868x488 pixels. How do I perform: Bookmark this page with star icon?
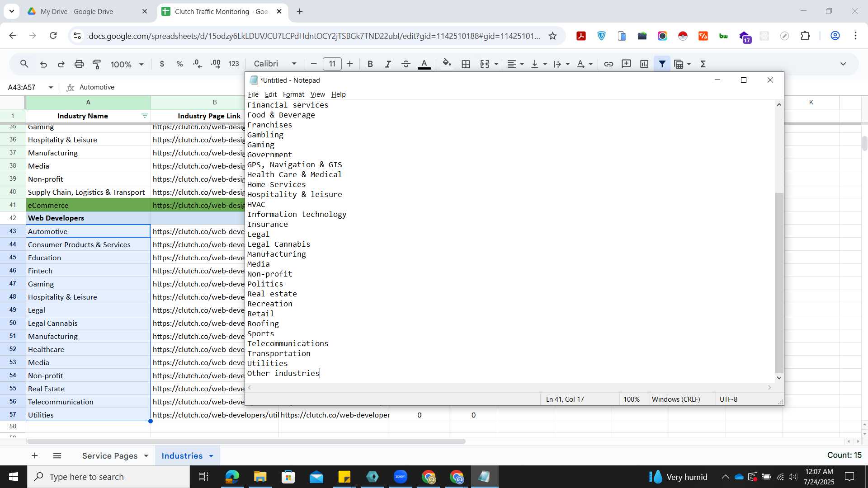pos(552,36)
